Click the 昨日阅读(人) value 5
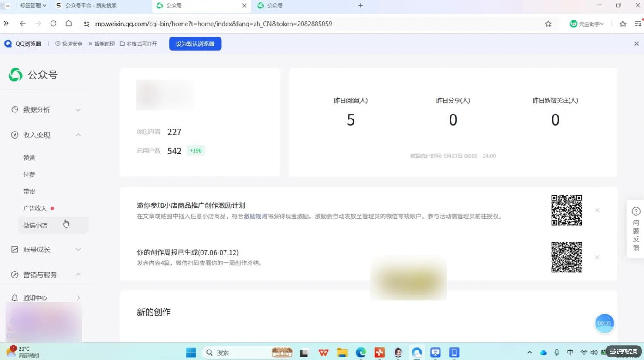Viewport: 644px width, 360px height. tap(351, 120)
